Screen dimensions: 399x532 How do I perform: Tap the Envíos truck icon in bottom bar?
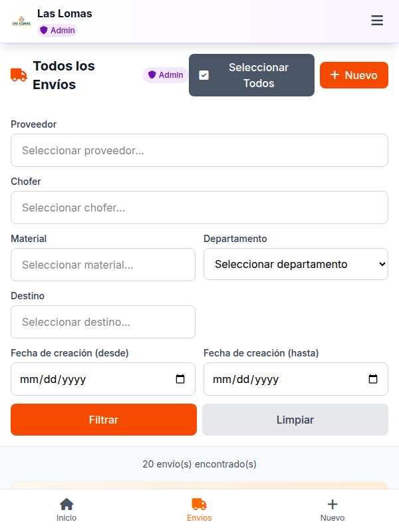[x=199, y=504]
